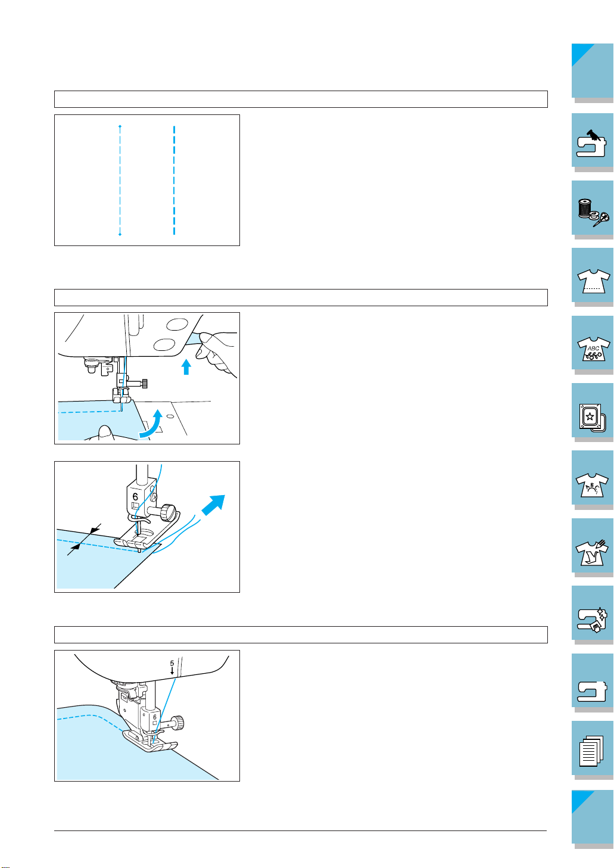Select the curve sewing illustration
The image size is (614, 868).
(x=147, y=715)
